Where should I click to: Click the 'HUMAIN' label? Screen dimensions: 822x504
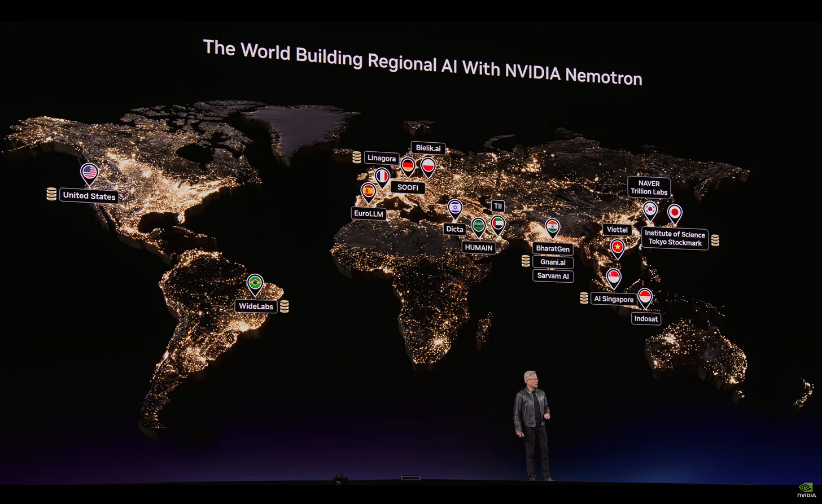tap(479, 247)
